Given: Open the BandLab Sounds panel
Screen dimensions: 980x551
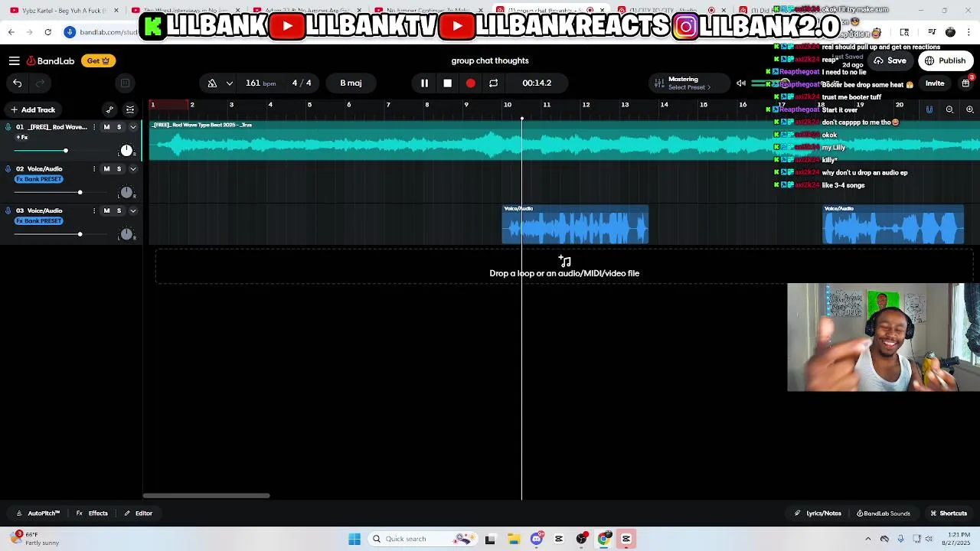Looking at the screenshot, I should [x=884, y=514].
